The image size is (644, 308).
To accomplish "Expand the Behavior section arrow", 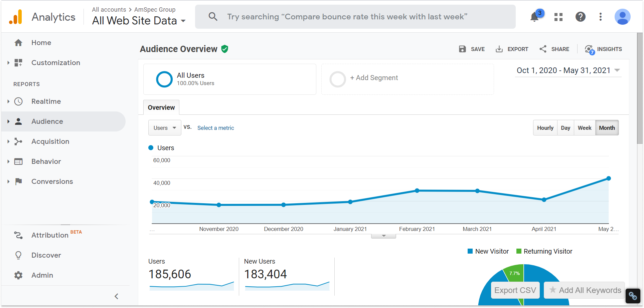I will (x=8, y=162).
